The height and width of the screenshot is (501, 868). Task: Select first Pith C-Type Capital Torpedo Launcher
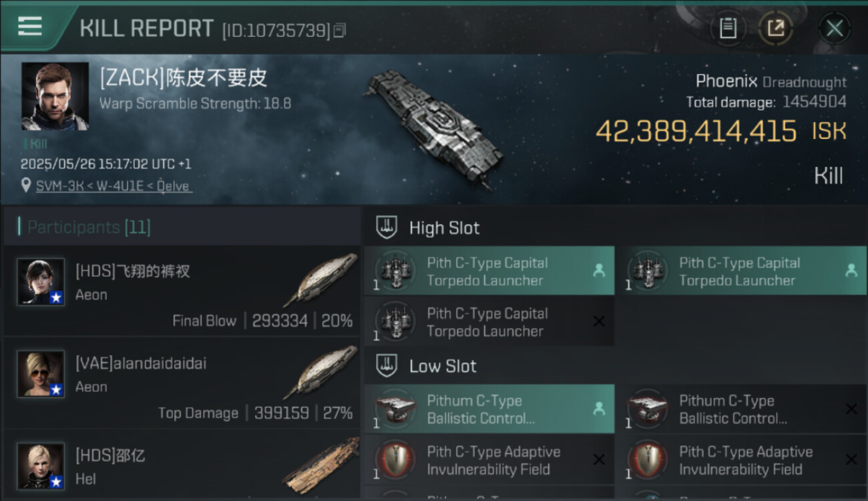pyautogui.click(x=487, y=271)
